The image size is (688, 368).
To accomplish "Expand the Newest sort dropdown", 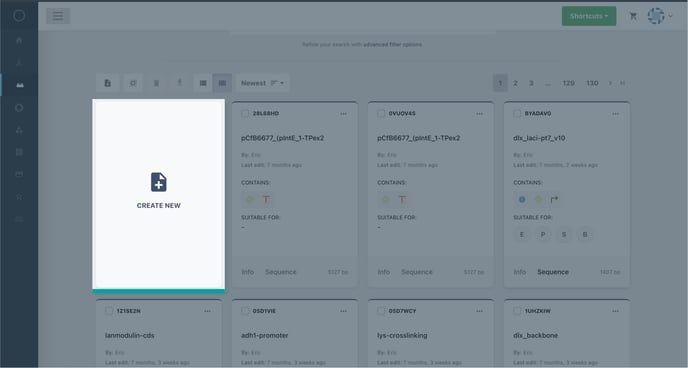I will point(262,83).
